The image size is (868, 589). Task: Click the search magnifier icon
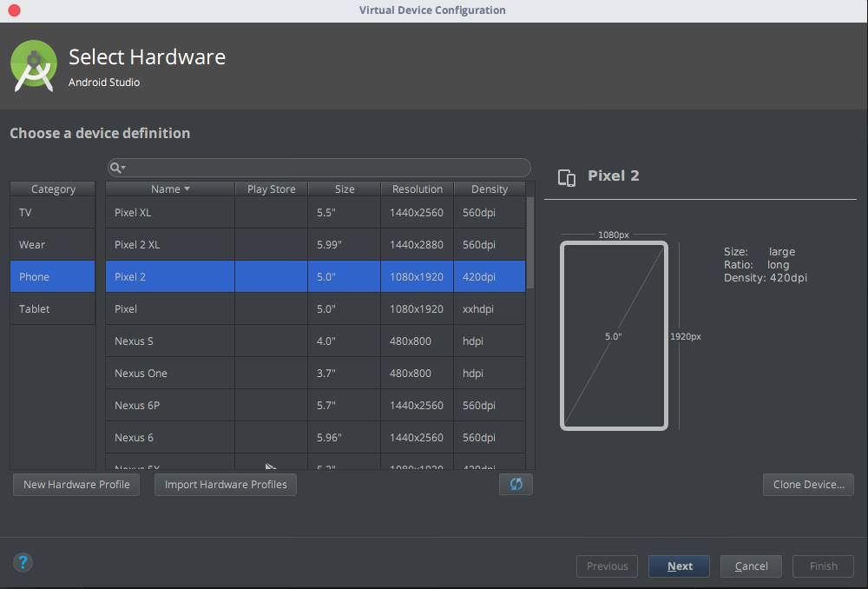click(117, 168)
